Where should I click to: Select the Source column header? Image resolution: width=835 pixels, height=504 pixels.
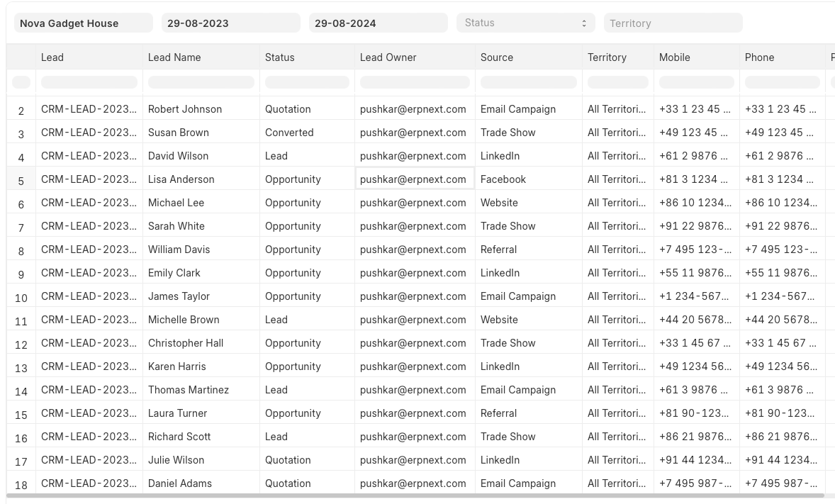coord(497,57)
